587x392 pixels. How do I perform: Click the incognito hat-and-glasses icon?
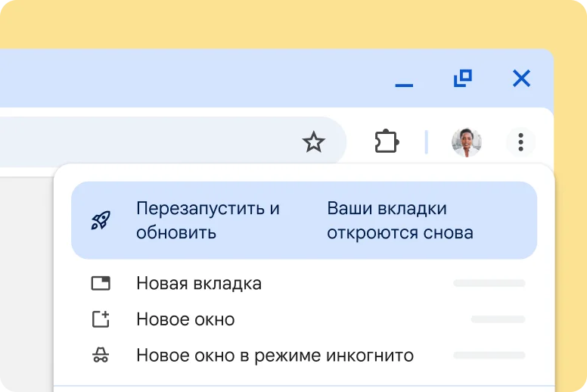[x=101, y=355]
